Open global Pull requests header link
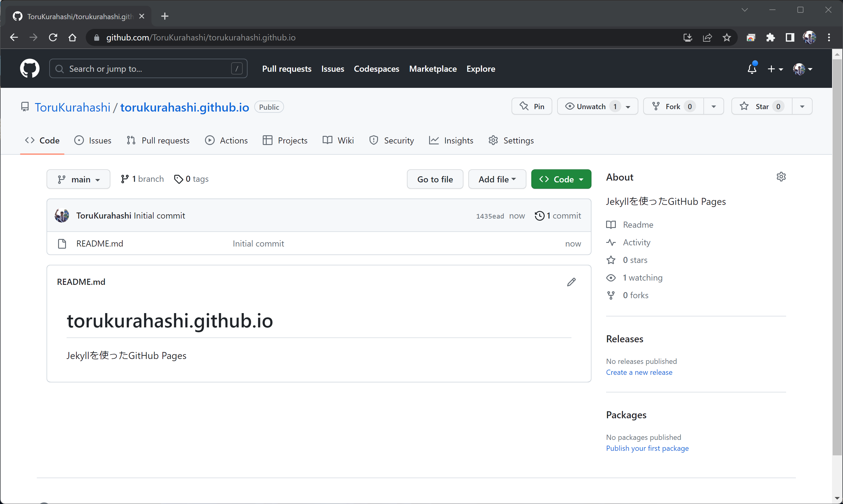843x504 pixels. click(x=287, y=69)
